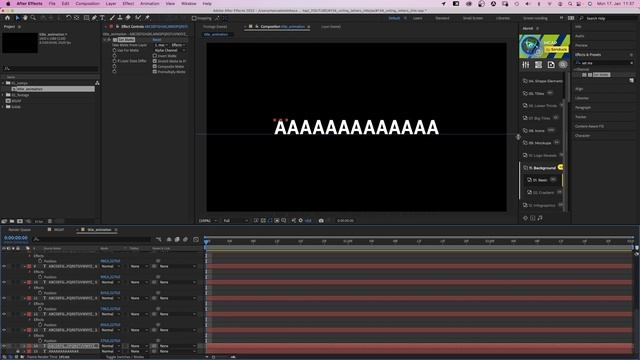Select the Brush tool

coord(112,18)
